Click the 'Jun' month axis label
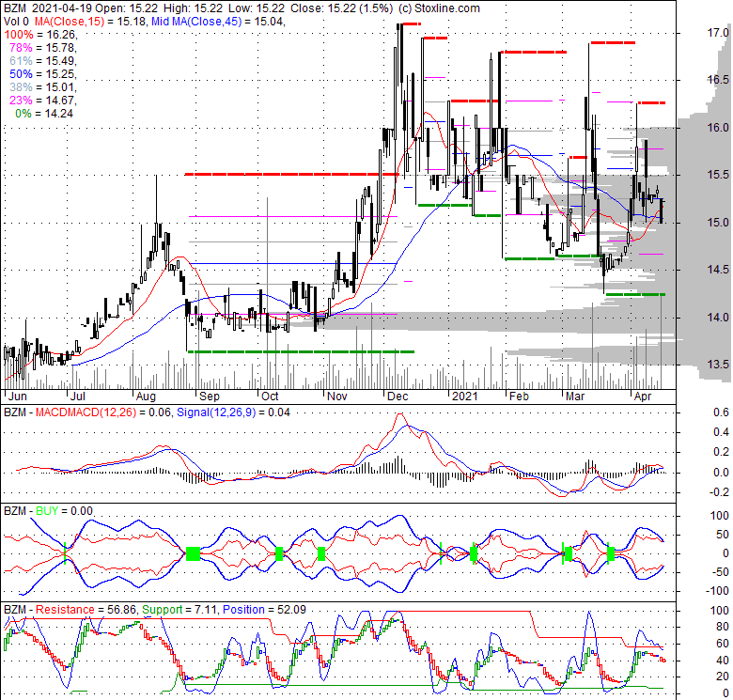 click(18, 397)
